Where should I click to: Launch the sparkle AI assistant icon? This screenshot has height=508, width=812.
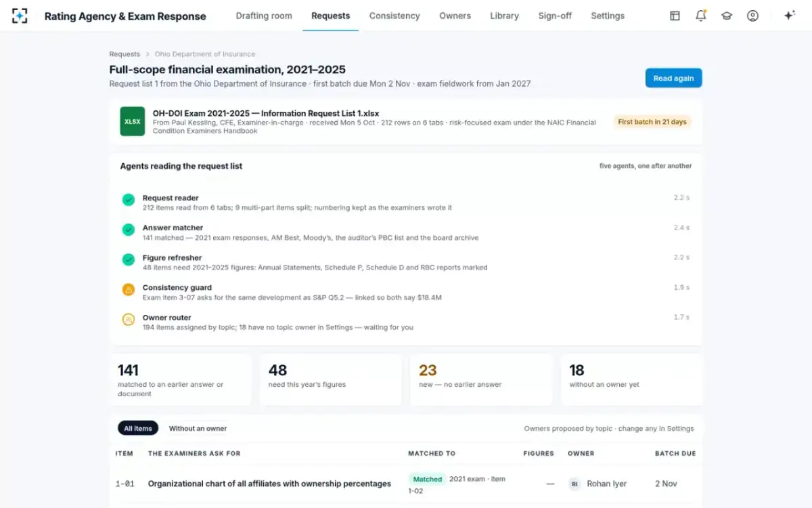(x=789, y=16)
